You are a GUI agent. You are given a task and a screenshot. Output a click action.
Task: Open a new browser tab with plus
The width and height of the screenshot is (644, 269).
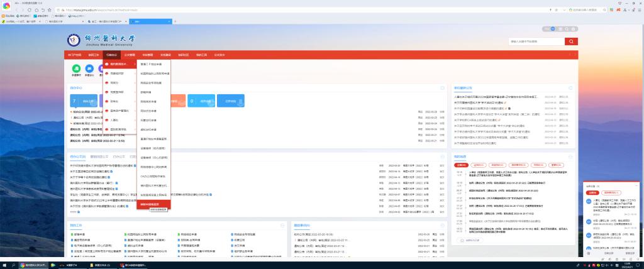tap(175, 21)
